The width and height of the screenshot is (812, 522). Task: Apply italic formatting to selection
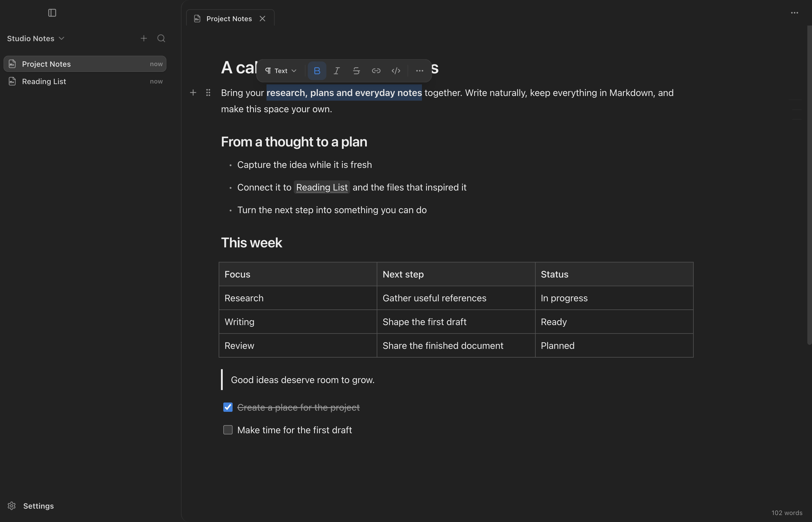tap(336, 70)
